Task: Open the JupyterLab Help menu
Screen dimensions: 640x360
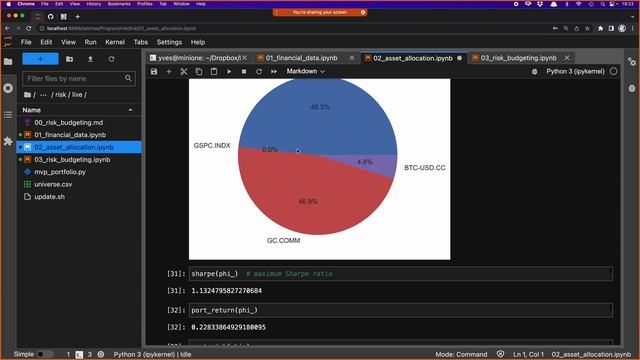Action: tap(198, 42)
